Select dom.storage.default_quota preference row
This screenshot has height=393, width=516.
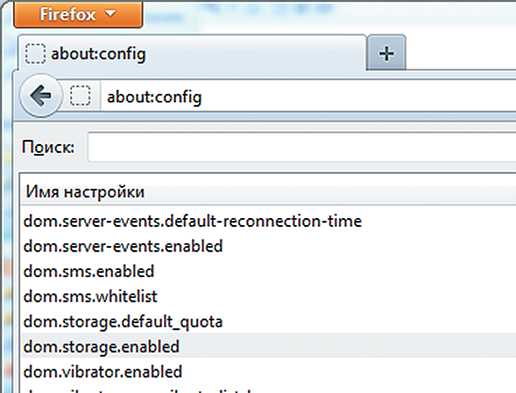[x=269, y=322]
